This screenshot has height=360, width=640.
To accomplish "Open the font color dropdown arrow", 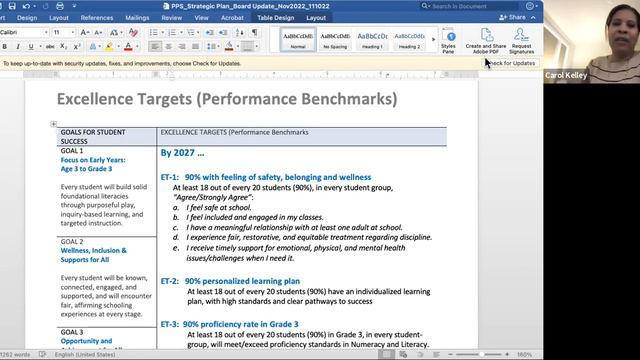I will [137, 47].
